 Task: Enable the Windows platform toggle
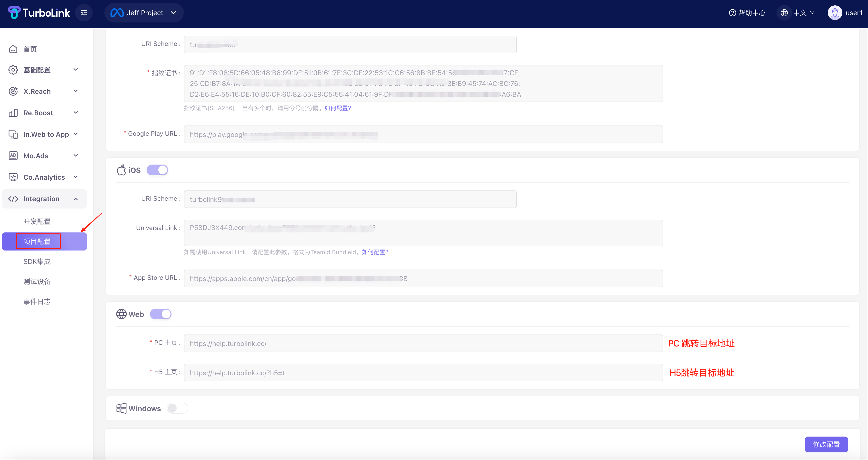(178, 408)
